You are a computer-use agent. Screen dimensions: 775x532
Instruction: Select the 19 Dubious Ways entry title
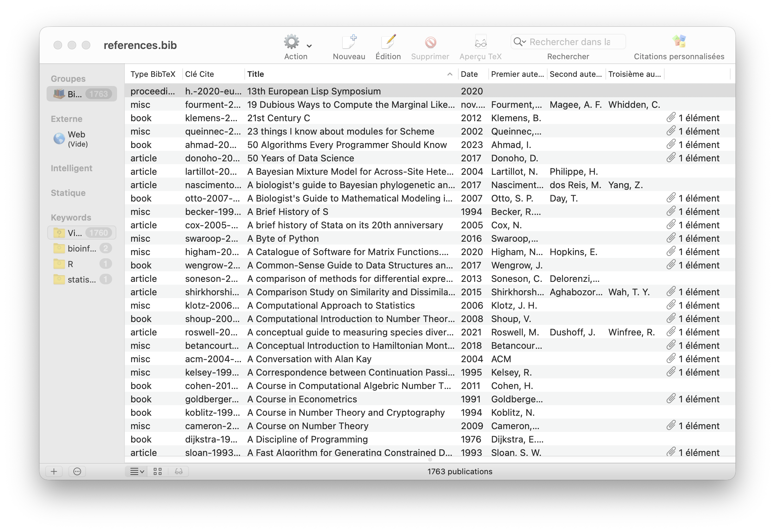coord(351,105)
